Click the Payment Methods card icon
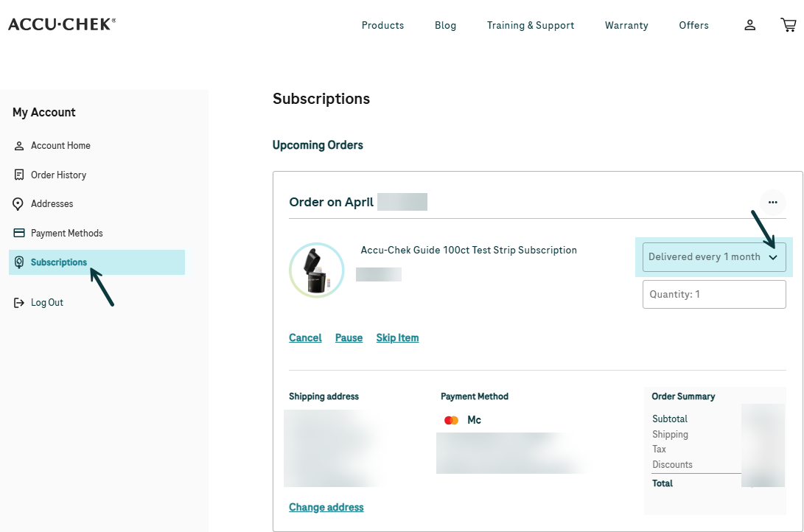804x532 pixels. tap(19, 233)
